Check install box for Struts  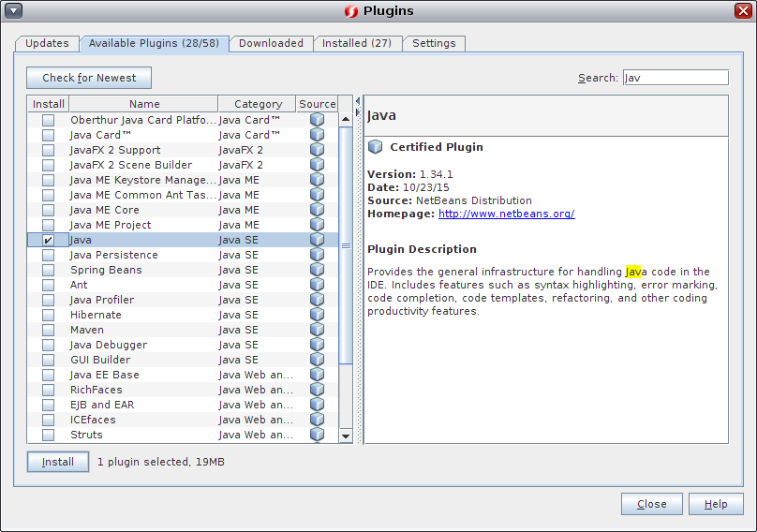click(48, 435)
